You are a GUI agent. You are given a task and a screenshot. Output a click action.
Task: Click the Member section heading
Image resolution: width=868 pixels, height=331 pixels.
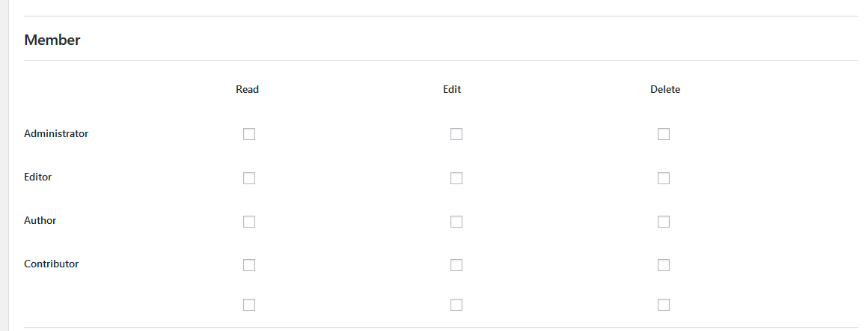tap(52, 40)
